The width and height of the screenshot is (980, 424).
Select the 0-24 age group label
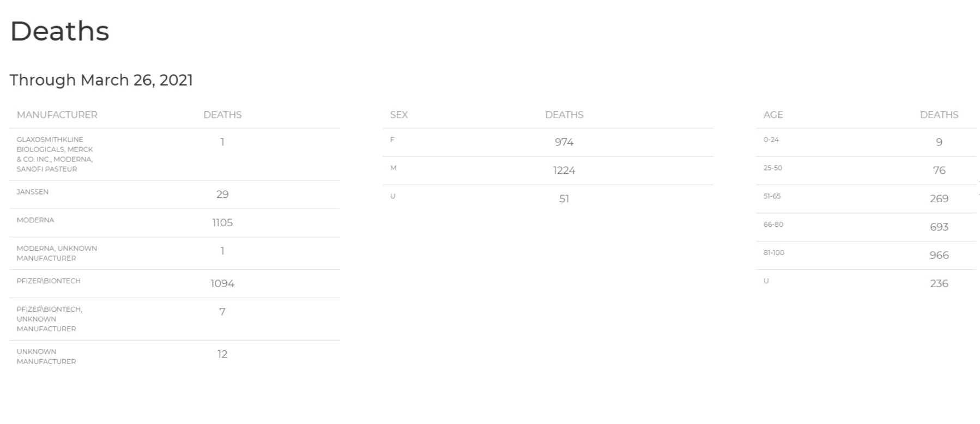click(x=771, y=140)
